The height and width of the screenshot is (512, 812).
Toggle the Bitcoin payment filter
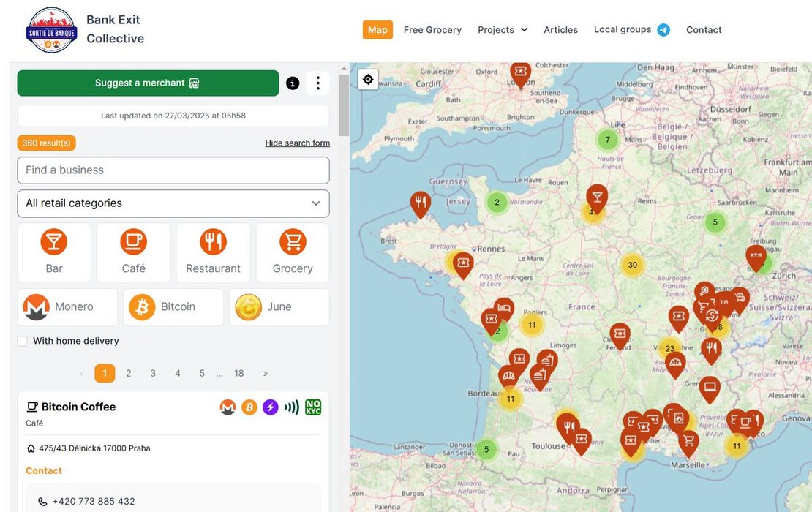[173, 307]
